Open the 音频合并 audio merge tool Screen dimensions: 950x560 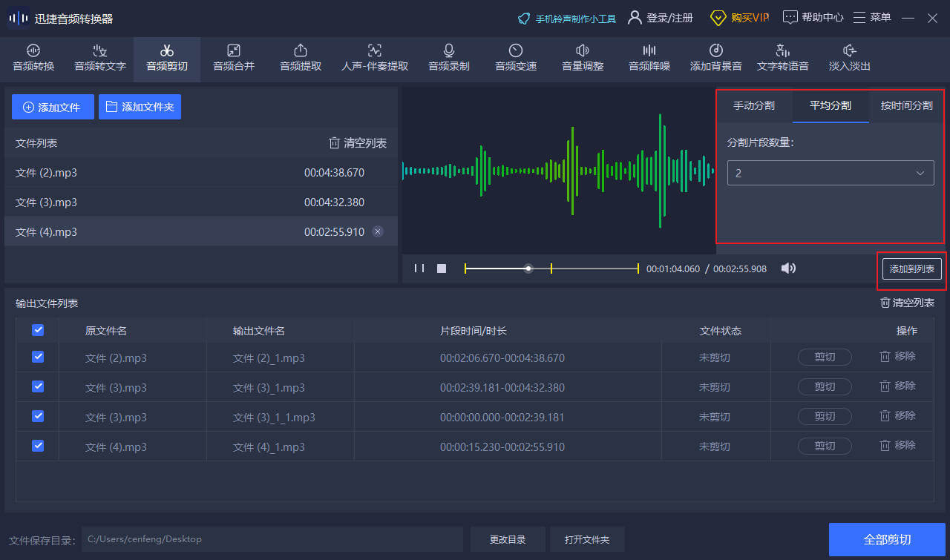(233, 59)
